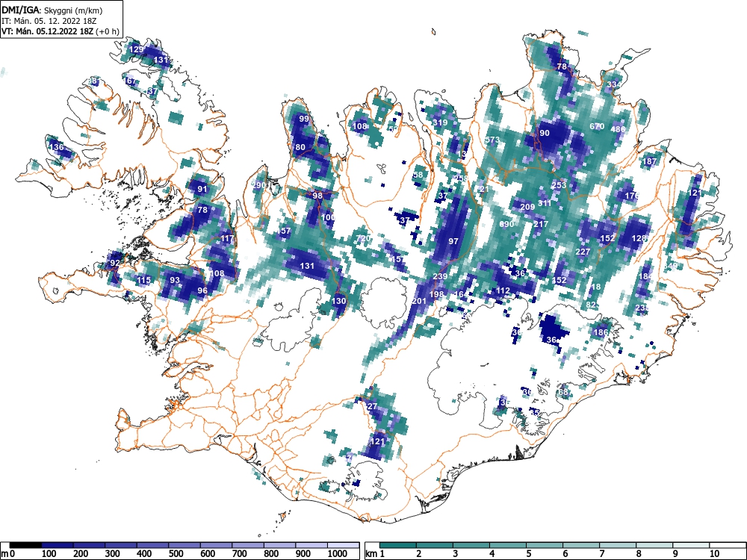Select the 217 visibility label

point(541,224)
